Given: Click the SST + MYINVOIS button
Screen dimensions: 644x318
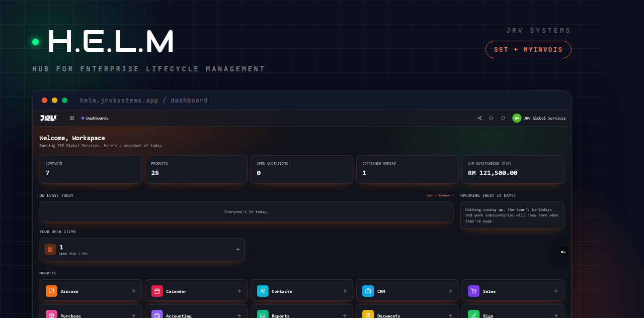Looking at the screenshot, I should [x=528, y=50].
